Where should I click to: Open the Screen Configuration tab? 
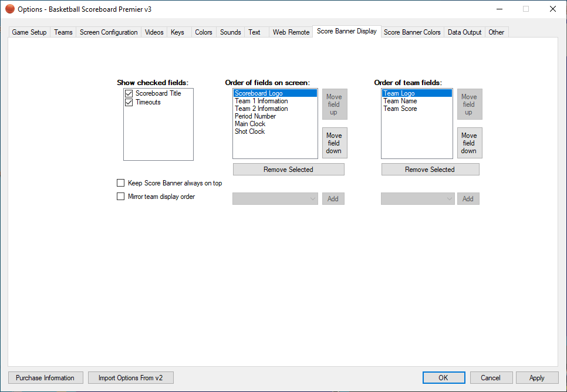(109, 32)
